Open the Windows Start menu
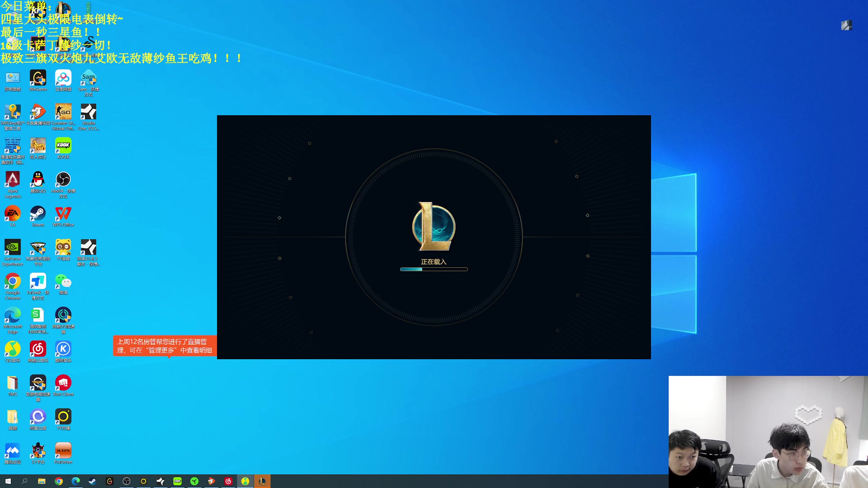The image size is (868, 488). point(8,481)
